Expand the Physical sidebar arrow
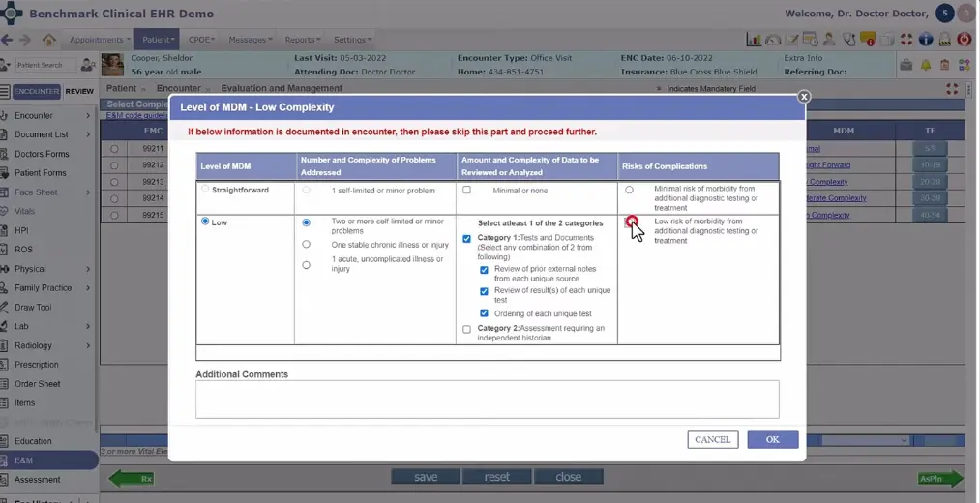 coord(88,269)
